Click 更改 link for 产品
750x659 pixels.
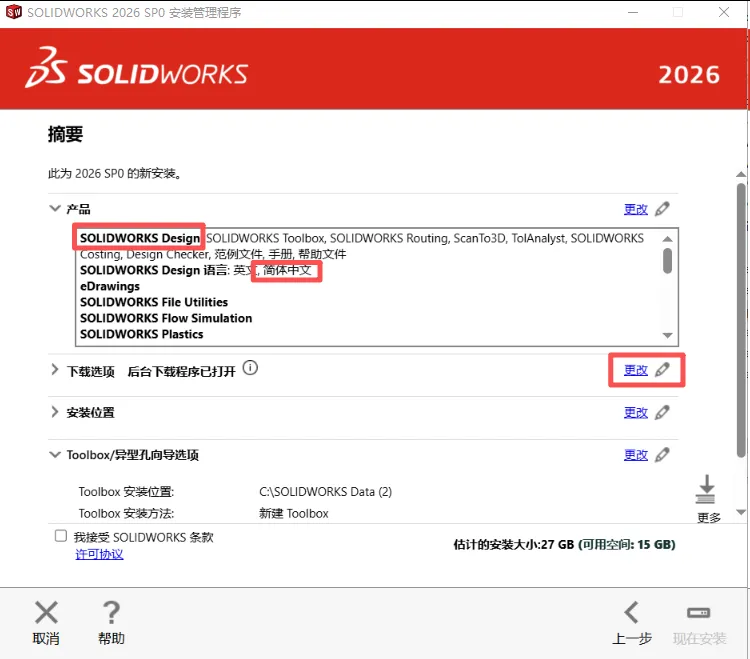(636, 209)
